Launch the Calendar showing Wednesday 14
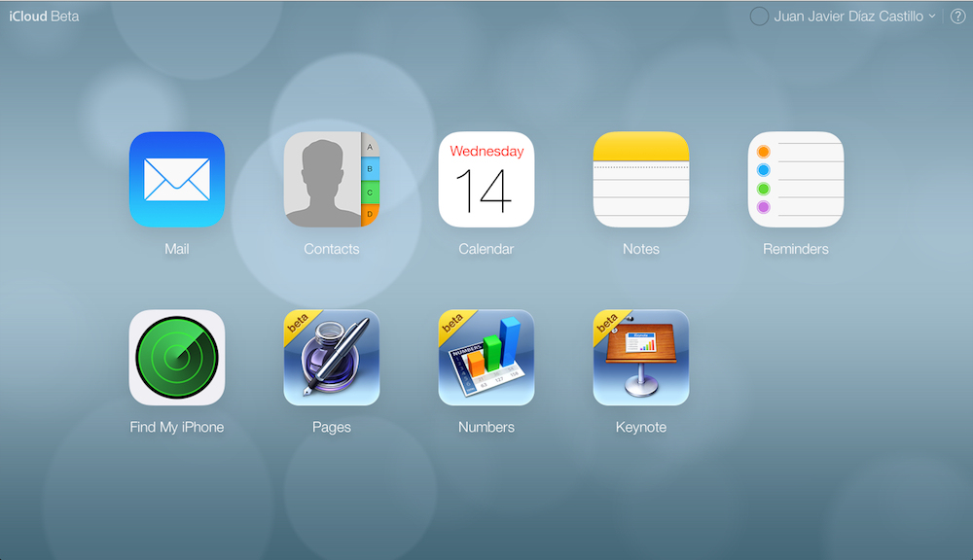This screenshot has width=973, height=560. pyautogui.click(x=486, y=179)
